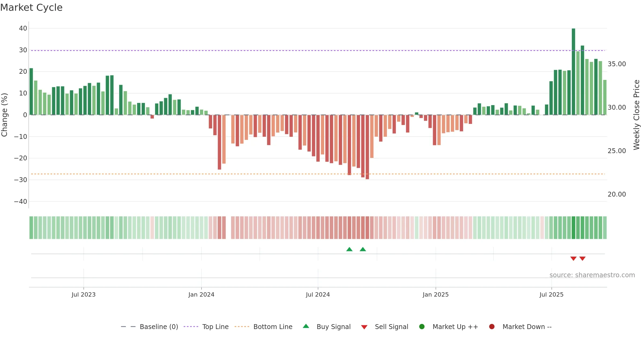Click the 35.00 price axis label
Screen dimensions: 644x362
[617, 64]
